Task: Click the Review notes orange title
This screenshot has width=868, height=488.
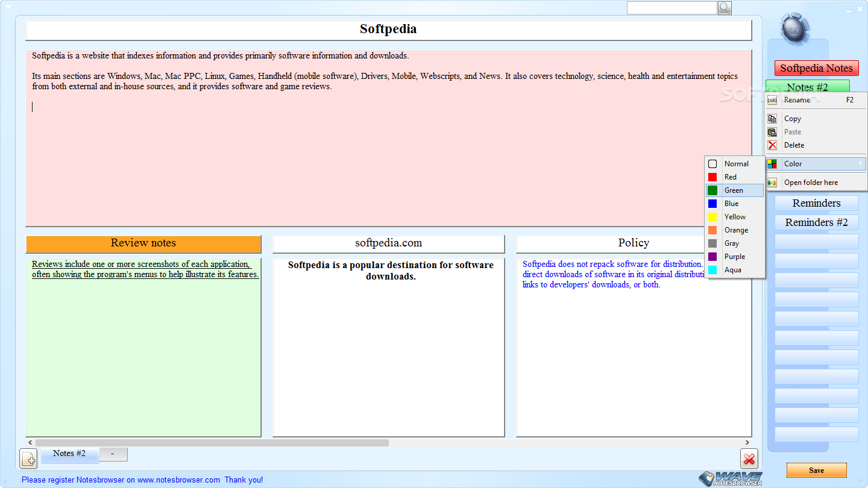Action: click(143, 243)
